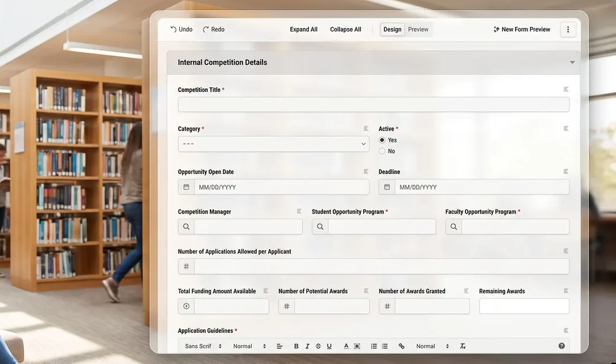Toggle underline in the editor toolbar
This screenshot has width=616, height=364.
point(329,346)
